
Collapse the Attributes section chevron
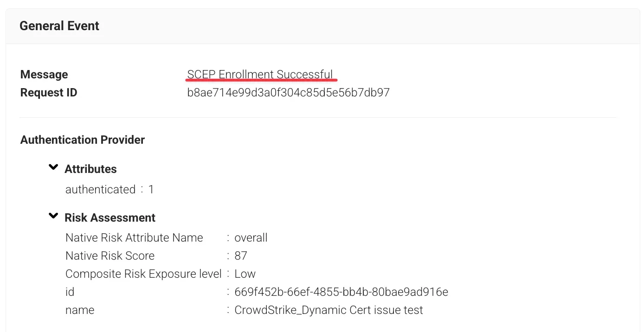[54, 167]
